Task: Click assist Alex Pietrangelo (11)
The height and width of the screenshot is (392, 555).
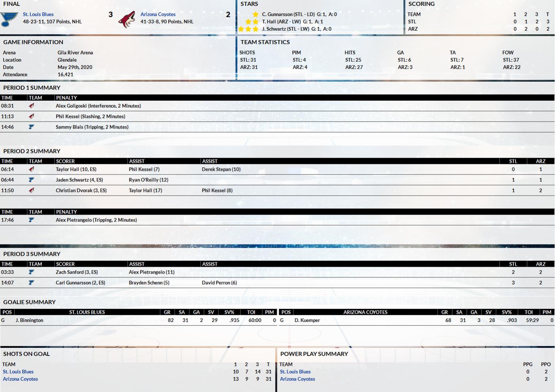Action: [152, 272]
